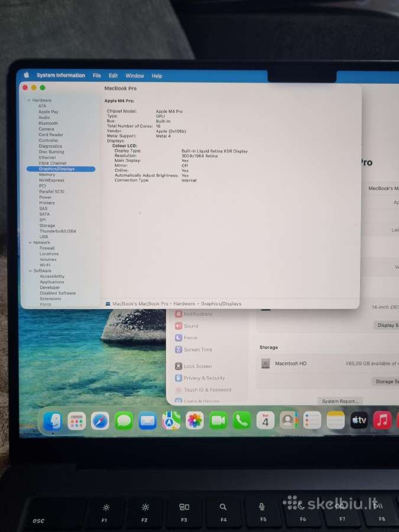Collapse the Hardware section in sidebar
399x532 pixels.
pos(29,100)
